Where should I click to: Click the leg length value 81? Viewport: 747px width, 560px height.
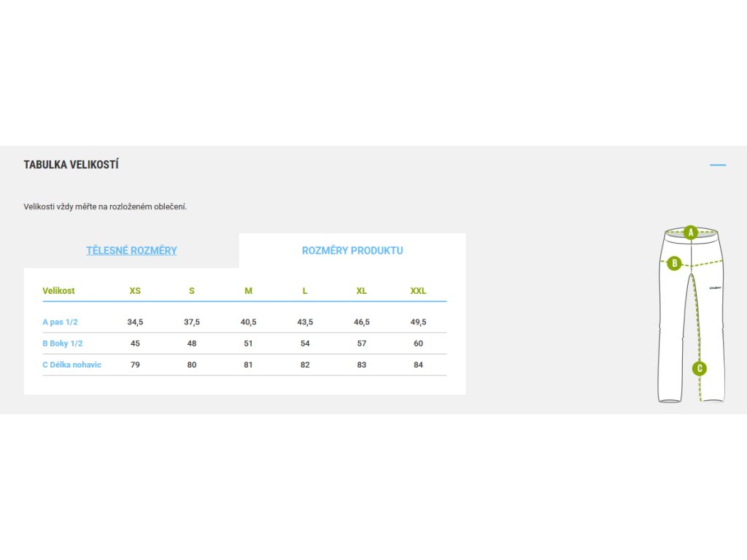[248, 365]
